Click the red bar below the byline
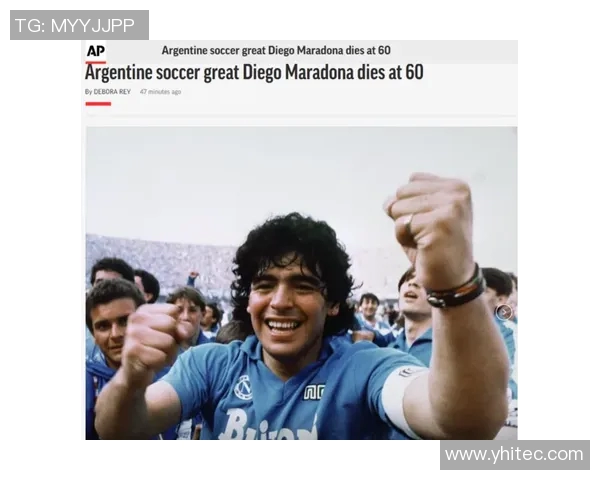 (x=98, y=104)
